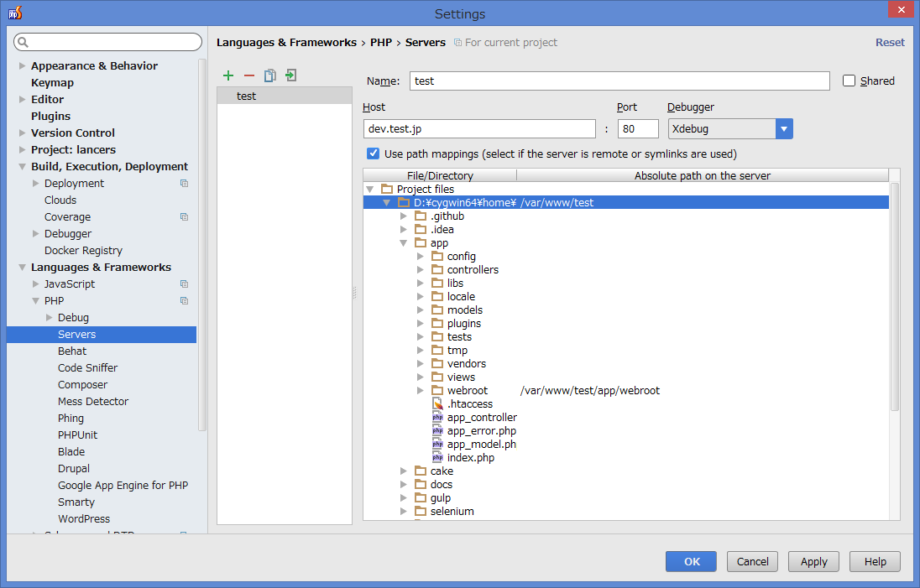The height and width of the screenshot is (588, 920).
Task: Collapse the app folder in mappings tree
Action: pyautogui.click(x=404, y=242)
